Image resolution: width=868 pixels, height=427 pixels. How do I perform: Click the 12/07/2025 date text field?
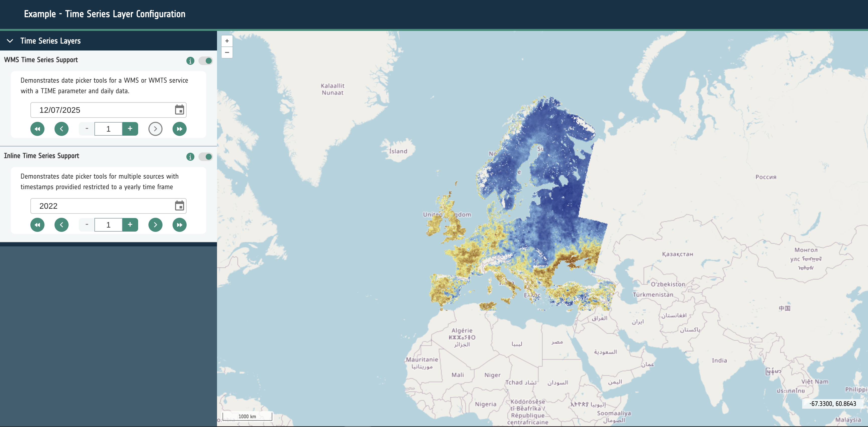pyautogui.click(x=101, y=110)
